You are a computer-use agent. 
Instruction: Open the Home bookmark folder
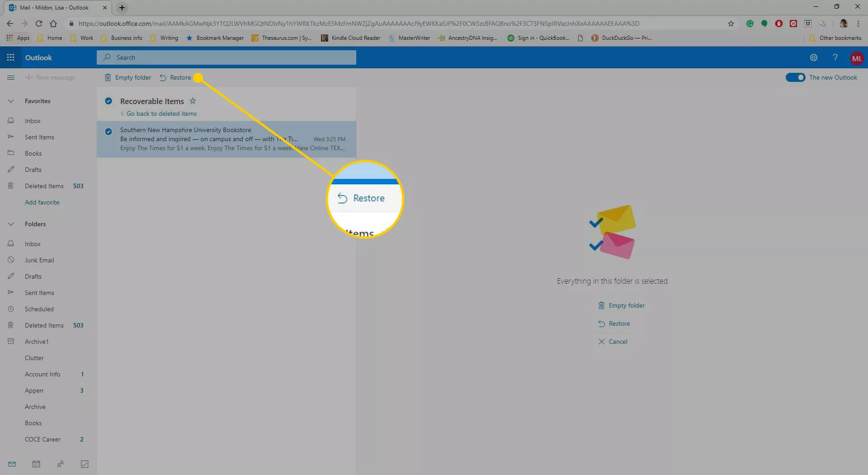[50, 38]
